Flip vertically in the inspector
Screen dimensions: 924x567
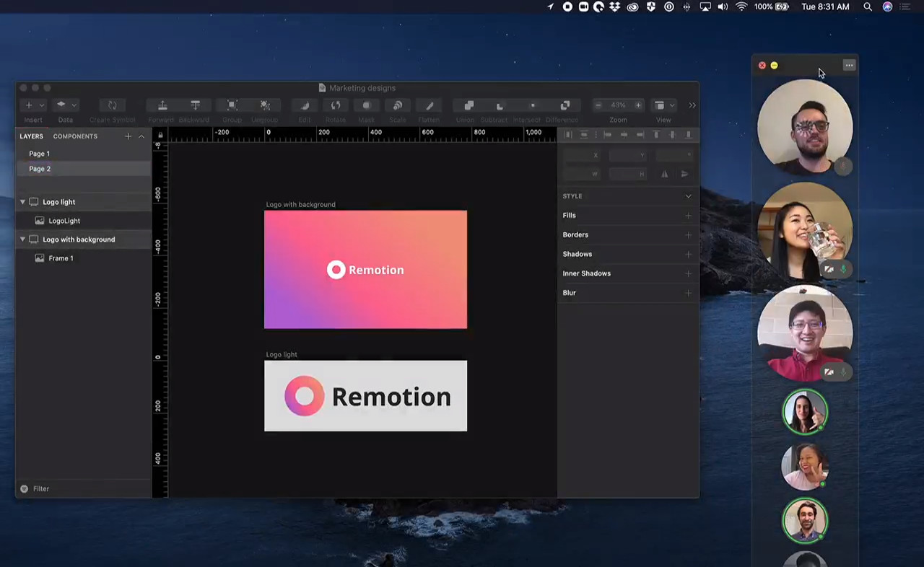pyautogui.click(x=684, y=174)
